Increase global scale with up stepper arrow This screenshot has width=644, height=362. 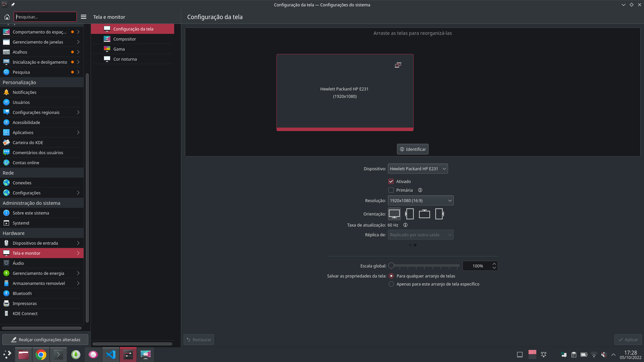tap(494, 264)
